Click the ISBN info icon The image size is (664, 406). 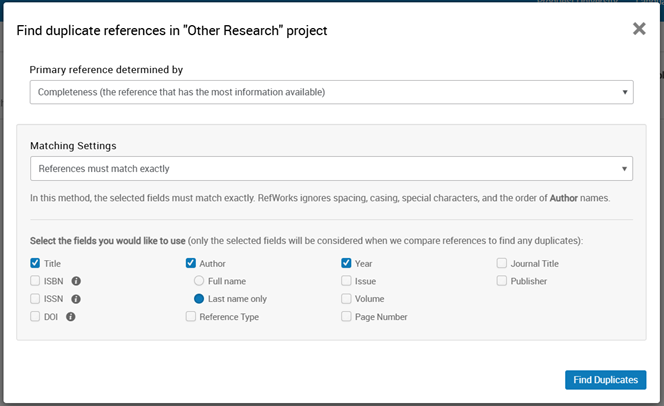(76, 281)
